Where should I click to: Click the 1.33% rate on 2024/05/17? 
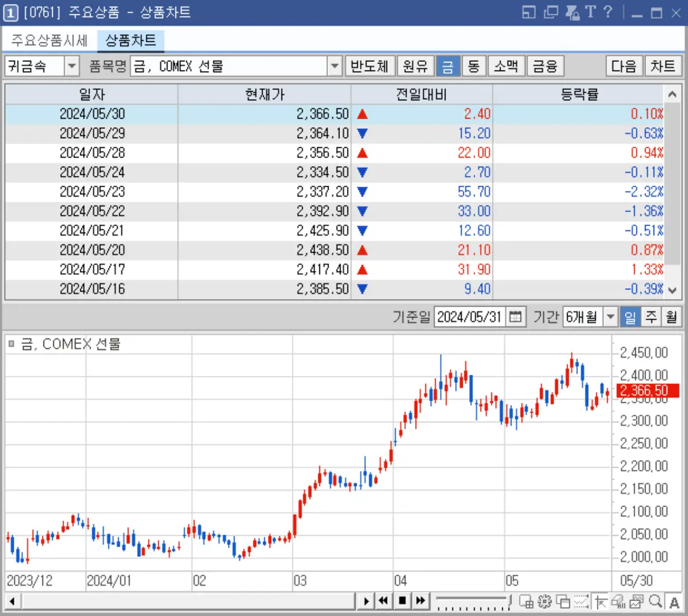(x=647, y=270)
